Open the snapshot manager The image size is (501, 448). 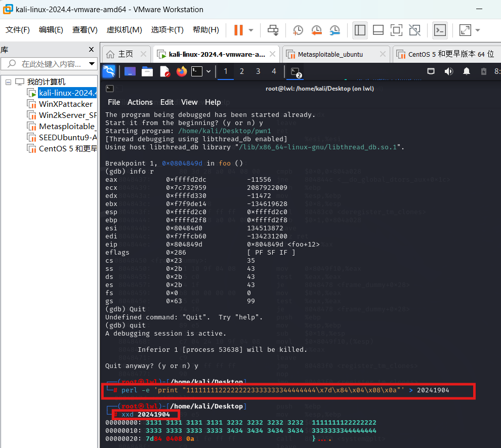point(335,30)
